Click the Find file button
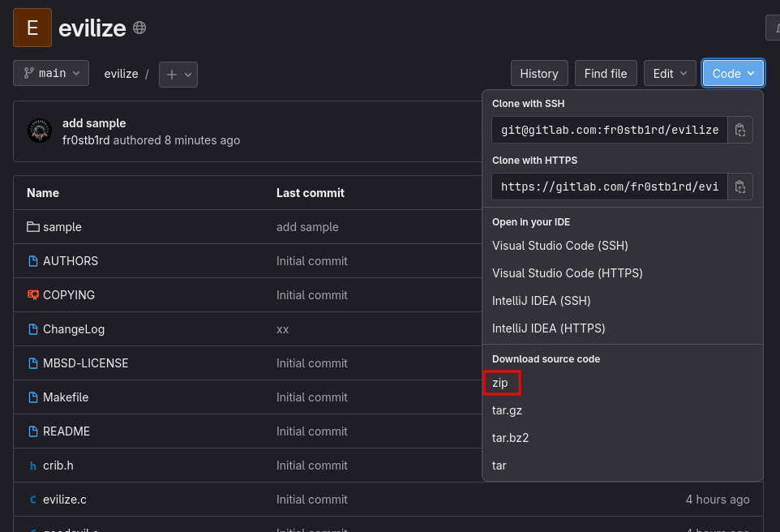 point(606,73)
